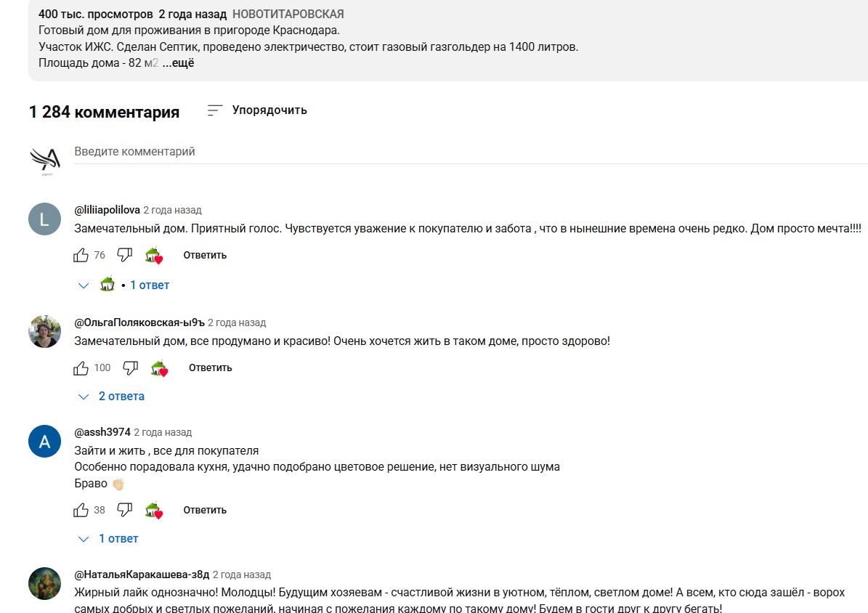Open the avatar of @ОльгаПоляковская-ы9ъ
This screenshot has width=868, height=613.
point(44,332)
